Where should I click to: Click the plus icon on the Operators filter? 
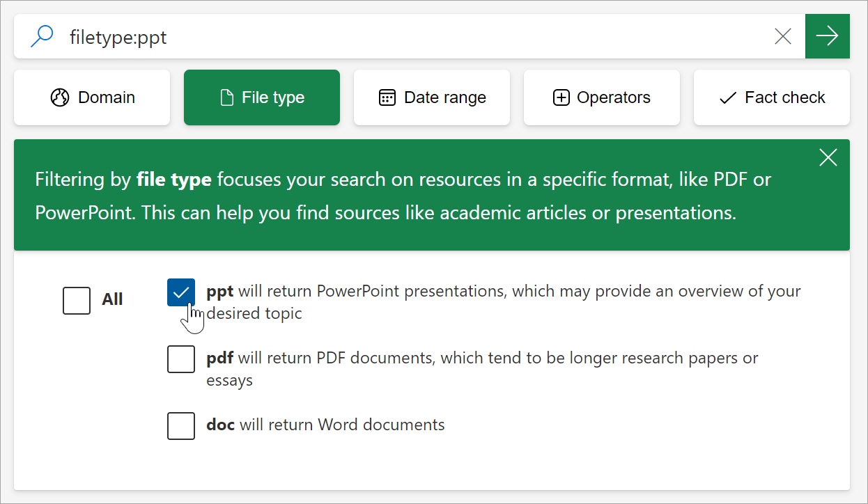[560, 97]
